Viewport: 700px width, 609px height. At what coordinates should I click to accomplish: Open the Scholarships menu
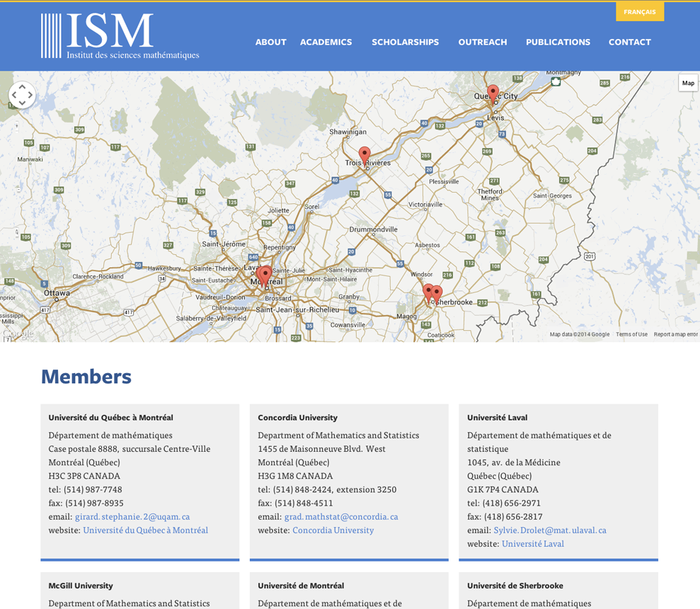(x=406, y=42)
